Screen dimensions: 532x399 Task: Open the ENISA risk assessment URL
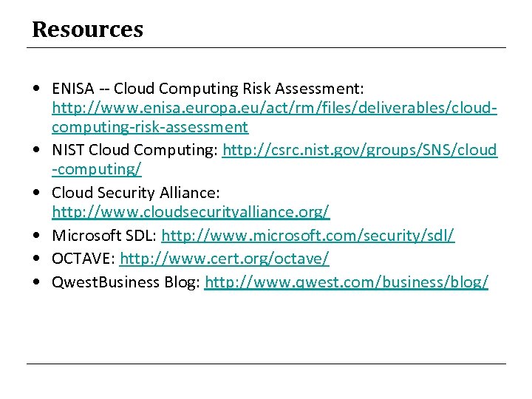coord(273,109)
